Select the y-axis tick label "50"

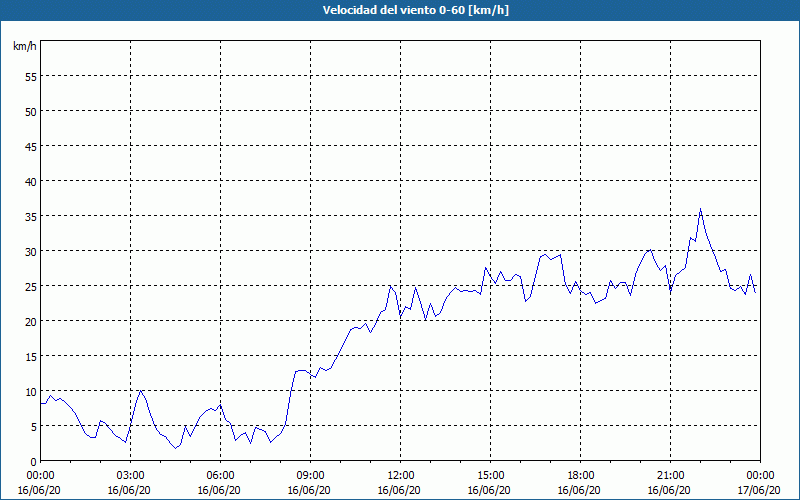(31, 111)
